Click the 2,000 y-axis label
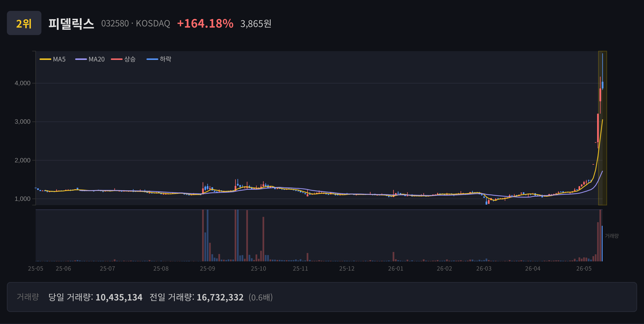Viewport: 644px width, 324px height. click(22, 160)
